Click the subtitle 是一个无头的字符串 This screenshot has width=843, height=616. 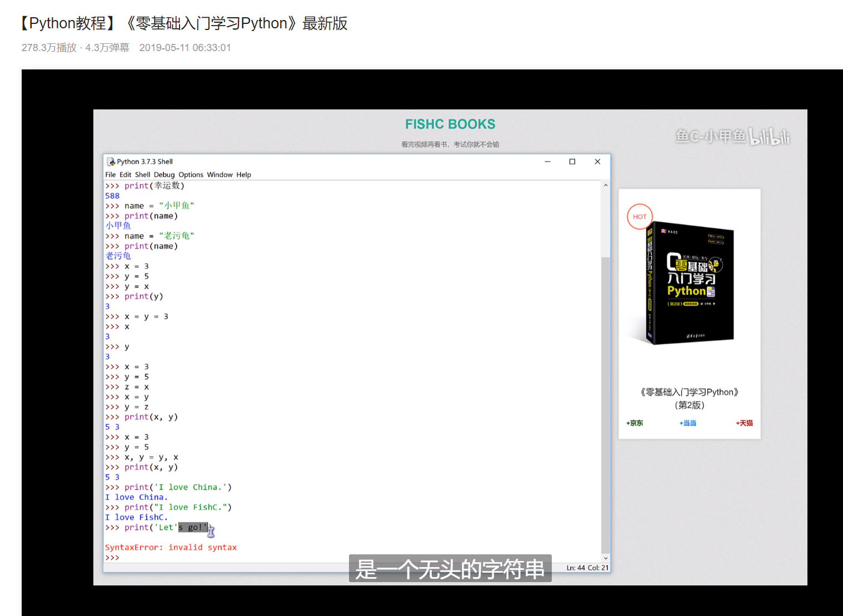pyautogui.click(x=450, y=569)
